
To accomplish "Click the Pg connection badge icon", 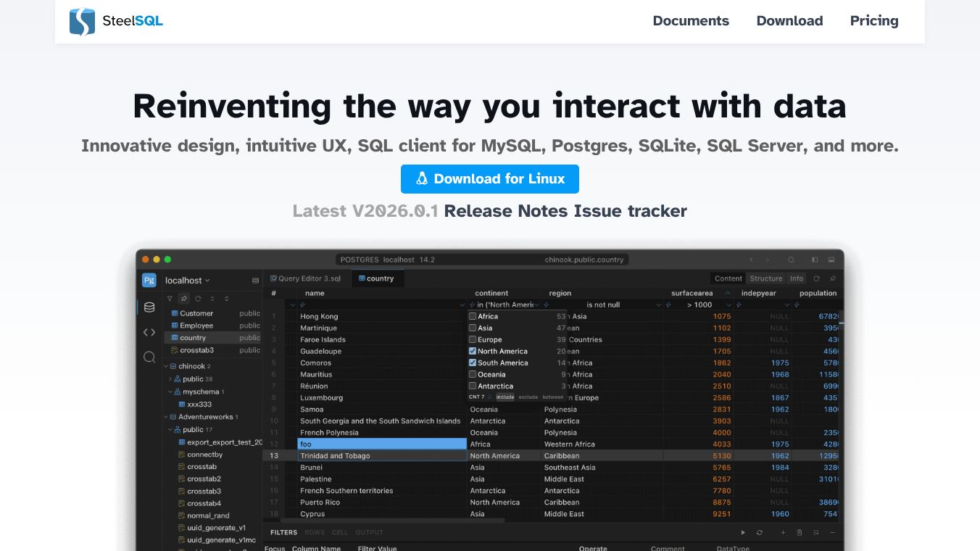I will click(149, 281).
